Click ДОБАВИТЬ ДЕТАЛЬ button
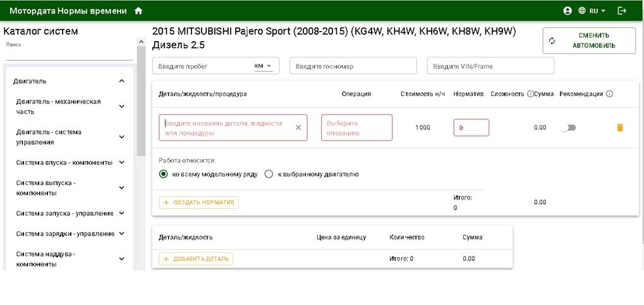Image resolution: width=644 pixels, height=305 pixels. coord(196,259)
